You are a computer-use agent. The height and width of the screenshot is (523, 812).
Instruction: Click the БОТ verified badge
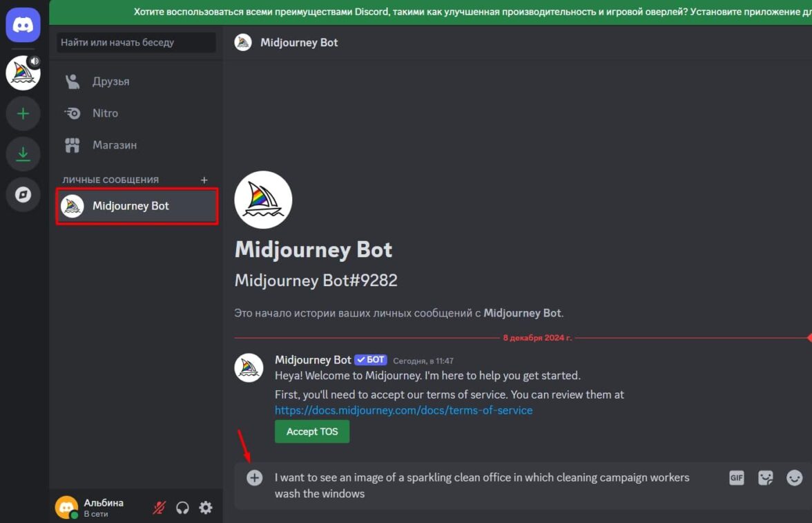[371, 360]
